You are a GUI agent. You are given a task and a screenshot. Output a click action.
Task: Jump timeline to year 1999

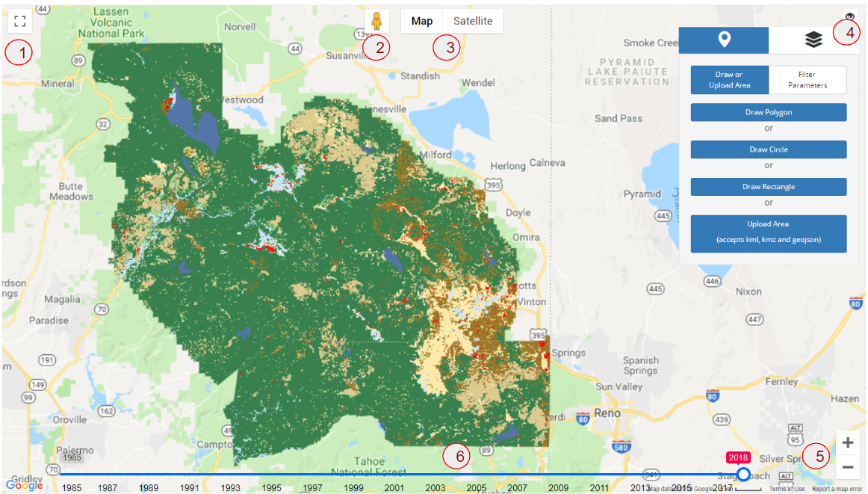353,488
